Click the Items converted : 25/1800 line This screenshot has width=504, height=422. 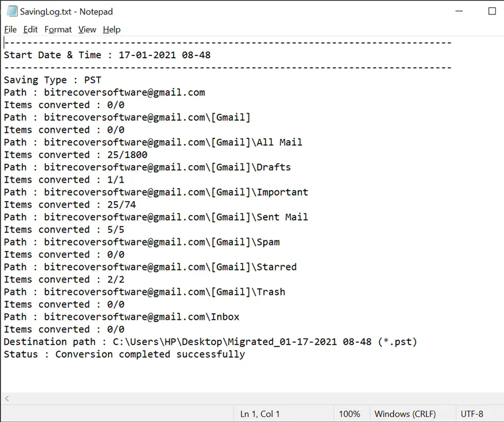(x=76, y=155)
